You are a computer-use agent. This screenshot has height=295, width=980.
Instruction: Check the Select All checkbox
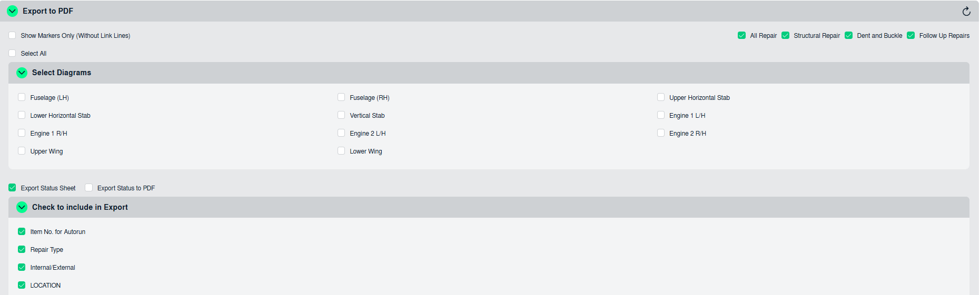point(12,54)
